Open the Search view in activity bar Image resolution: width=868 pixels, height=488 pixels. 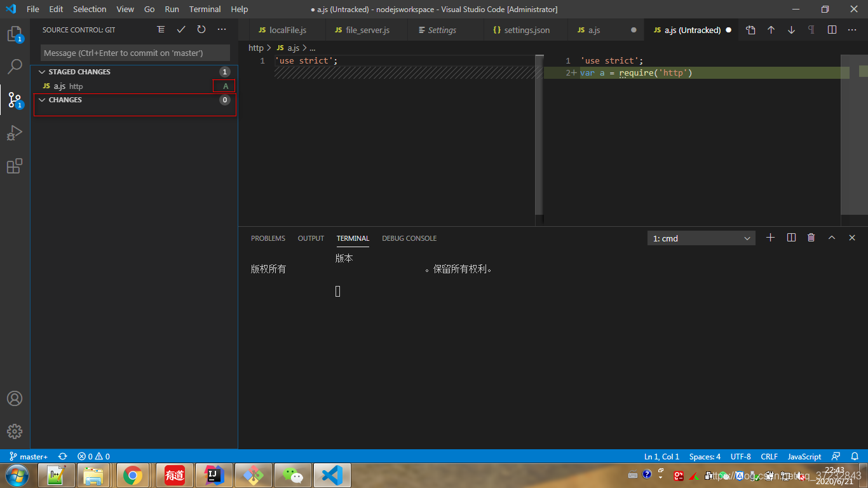[15, 66]
